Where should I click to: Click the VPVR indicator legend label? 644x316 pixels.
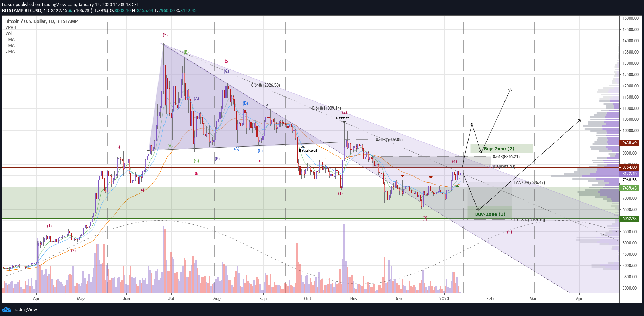tap(11, 27)
